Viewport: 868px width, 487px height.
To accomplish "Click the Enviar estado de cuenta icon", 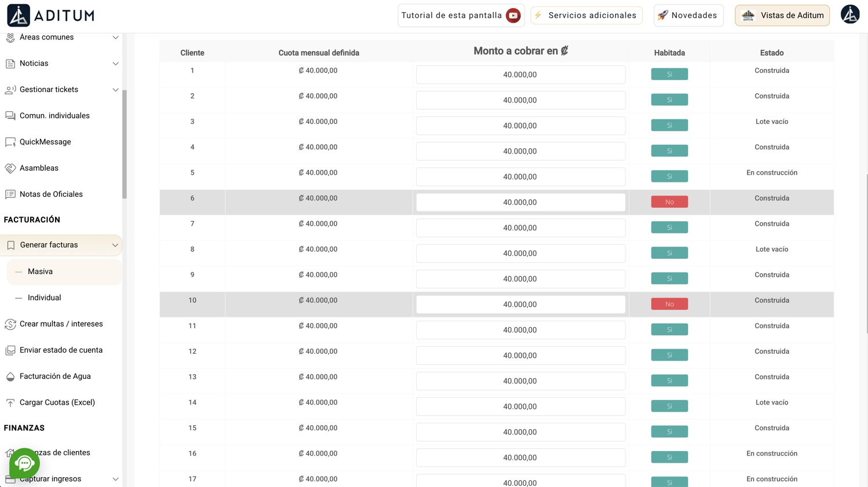I will coord(10,350).
